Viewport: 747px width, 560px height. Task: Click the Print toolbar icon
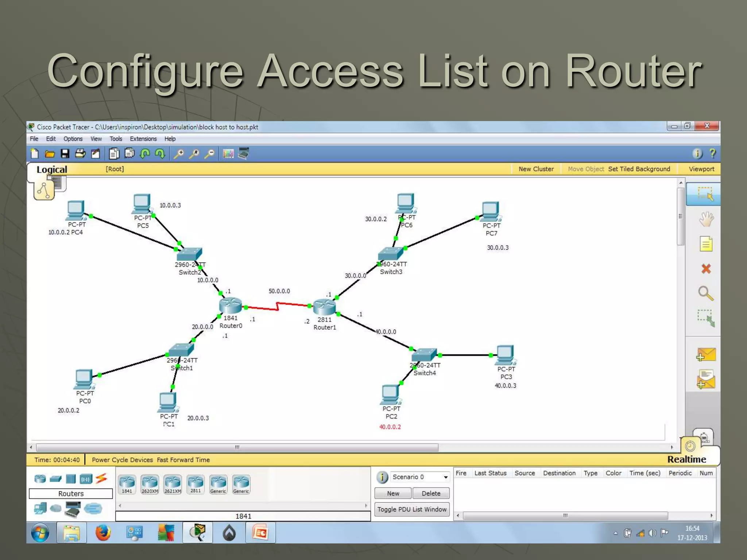coord(80,154)
